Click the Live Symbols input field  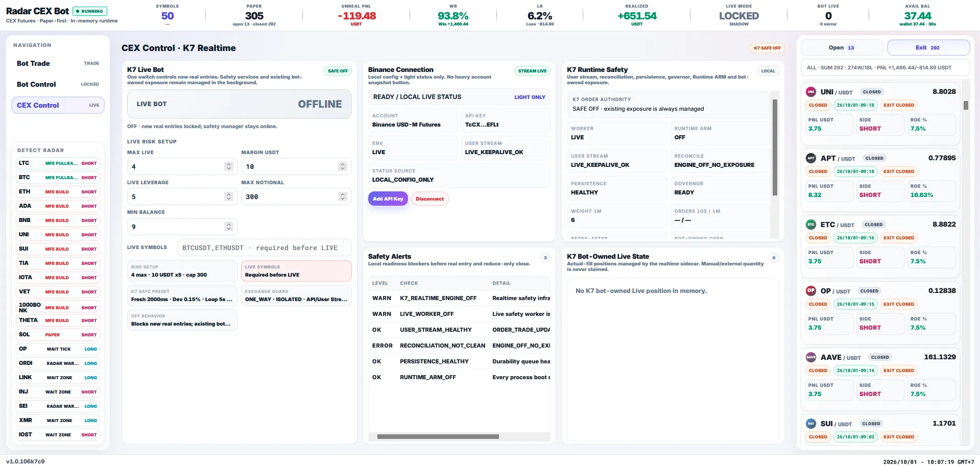click(x=265, y=248)
